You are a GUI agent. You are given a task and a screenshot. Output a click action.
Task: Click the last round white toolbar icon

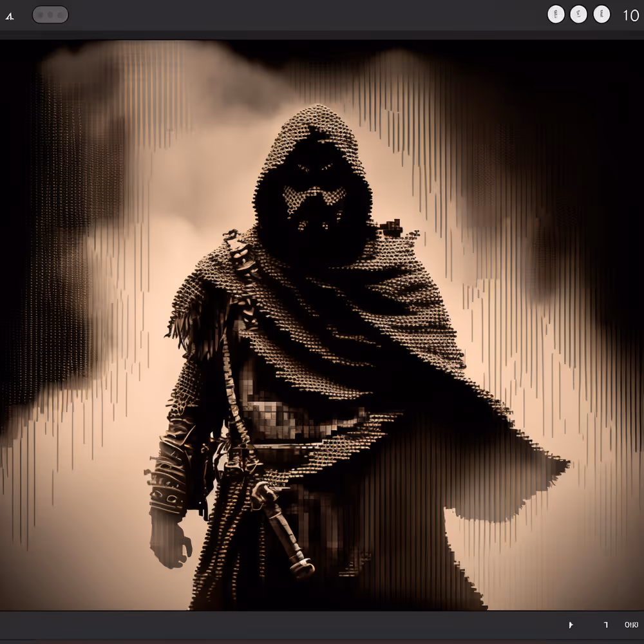tap(601, 15)
